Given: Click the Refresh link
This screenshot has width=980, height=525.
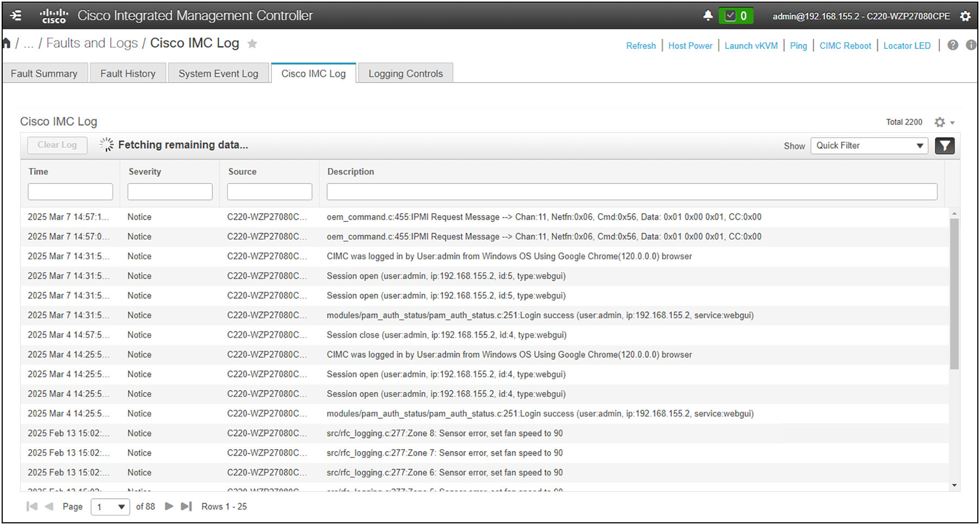Looking at the screenshot, I should pos(641,46).
